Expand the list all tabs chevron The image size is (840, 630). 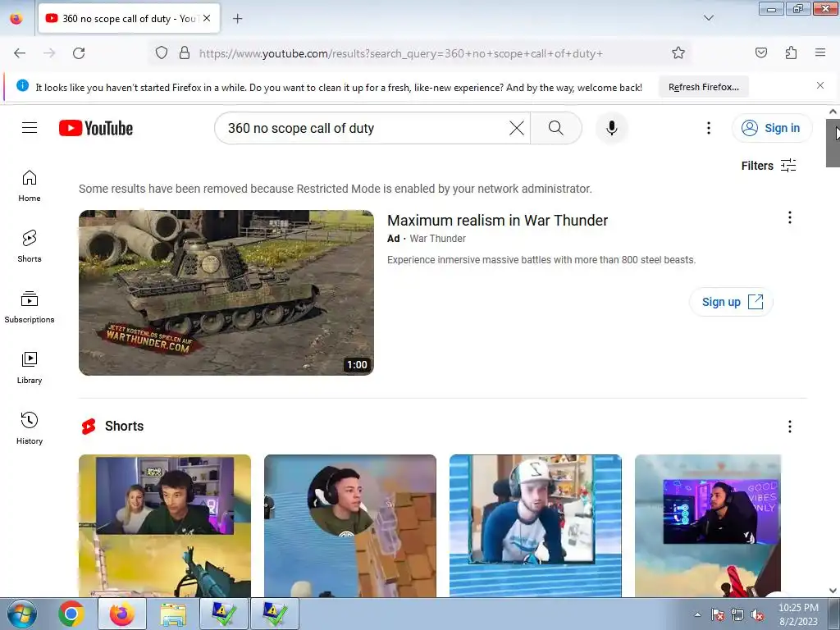coord(708,18)
